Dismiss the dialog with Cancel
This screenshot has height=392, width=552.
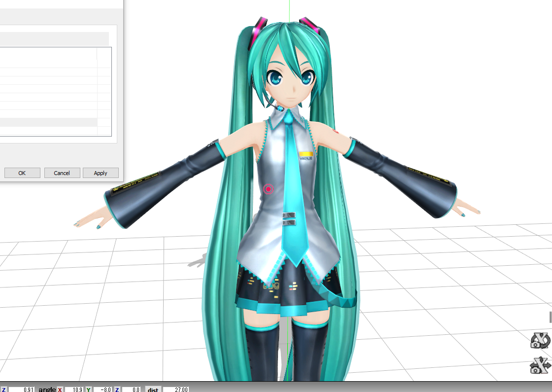[62, 173]
